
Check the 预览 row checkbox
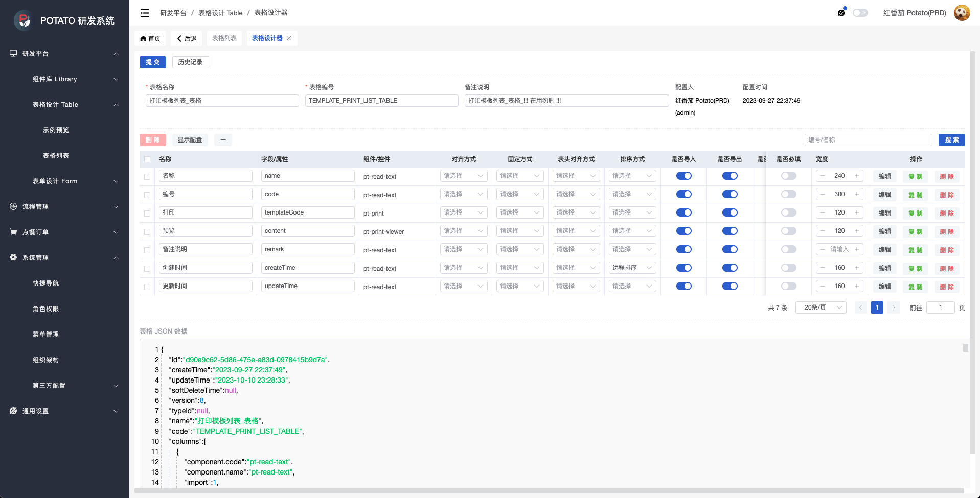pyautogui.click(x=147, y=232)
